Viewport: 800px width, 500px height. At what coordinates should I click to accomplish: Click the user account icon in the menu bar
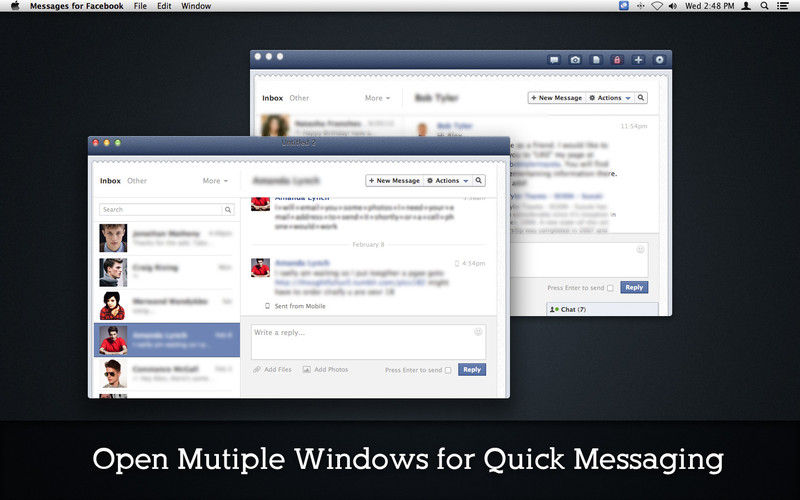tap(746, 6)
